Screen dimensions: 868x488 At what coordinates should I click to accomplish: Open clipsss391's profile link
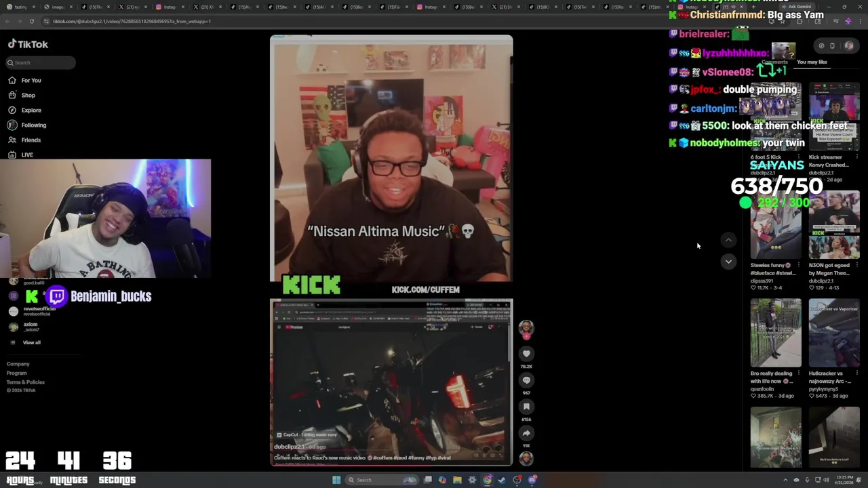tap(762, 281)
